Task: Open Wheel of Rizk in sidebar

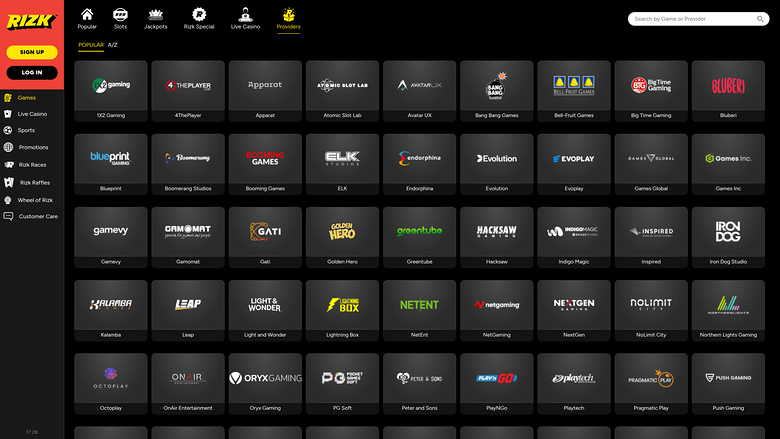Action: [x=34, y=200]
